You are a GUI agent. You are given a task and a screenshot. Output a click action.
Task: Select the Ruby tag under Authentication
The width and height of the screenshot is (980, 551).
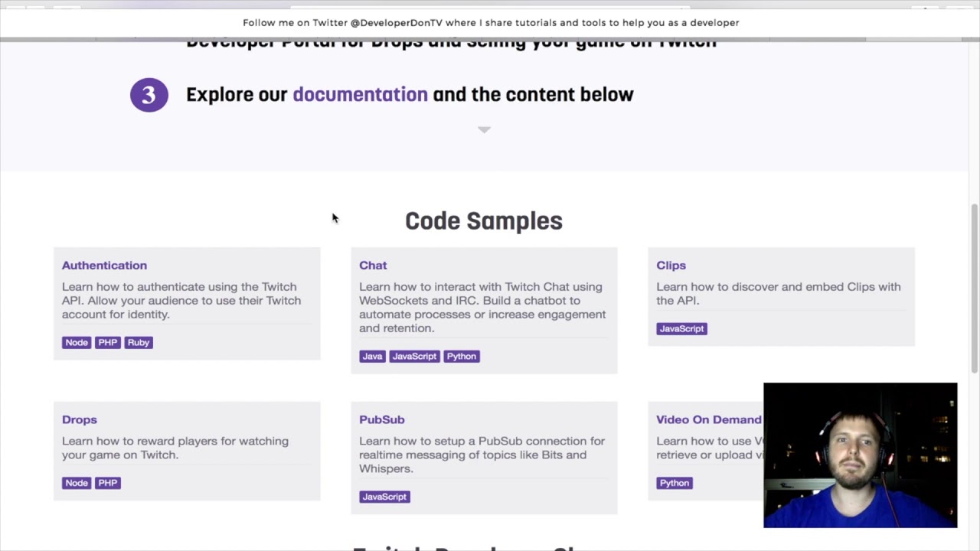coord(139,343)
